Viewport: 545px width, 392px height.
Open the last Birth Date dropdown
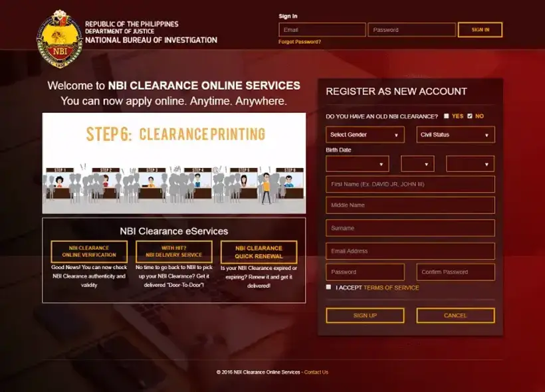tap(470, 163)
